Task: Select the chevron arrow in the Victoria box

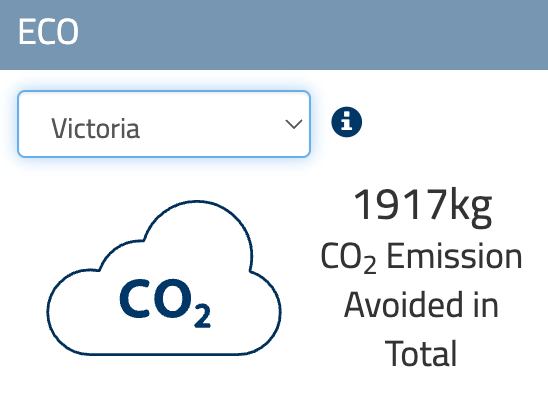Action: click(294, 124)
